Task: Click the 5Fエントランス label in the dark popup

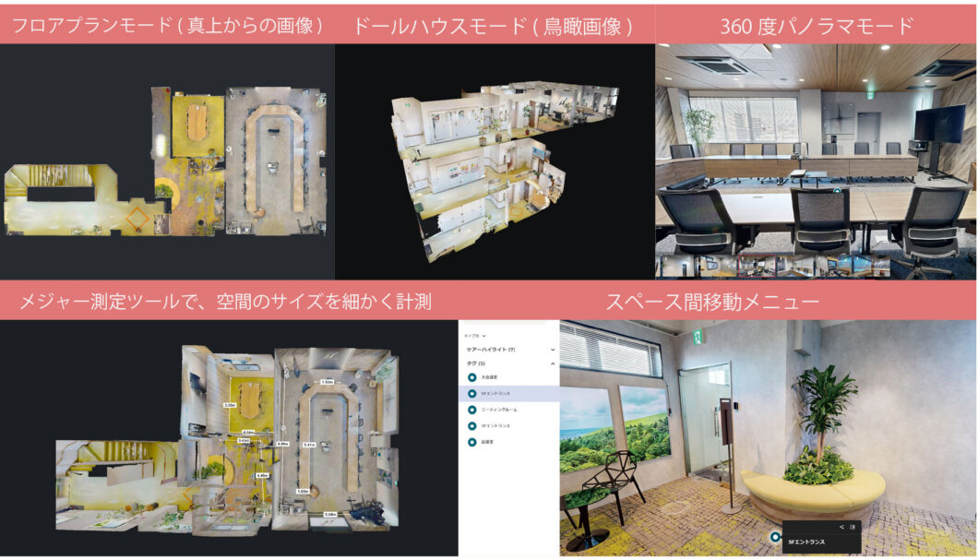Action: click(806, 542)
